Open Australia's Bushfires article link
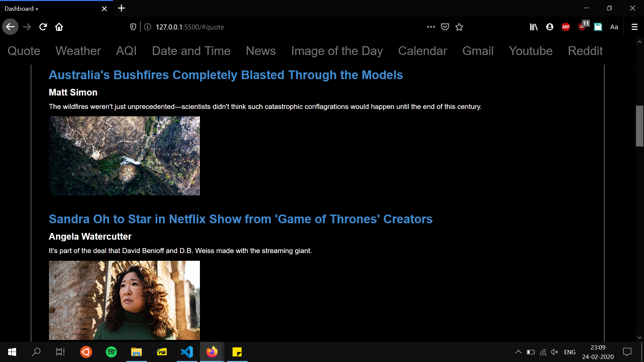644x362 pixels. coord(226,75)
